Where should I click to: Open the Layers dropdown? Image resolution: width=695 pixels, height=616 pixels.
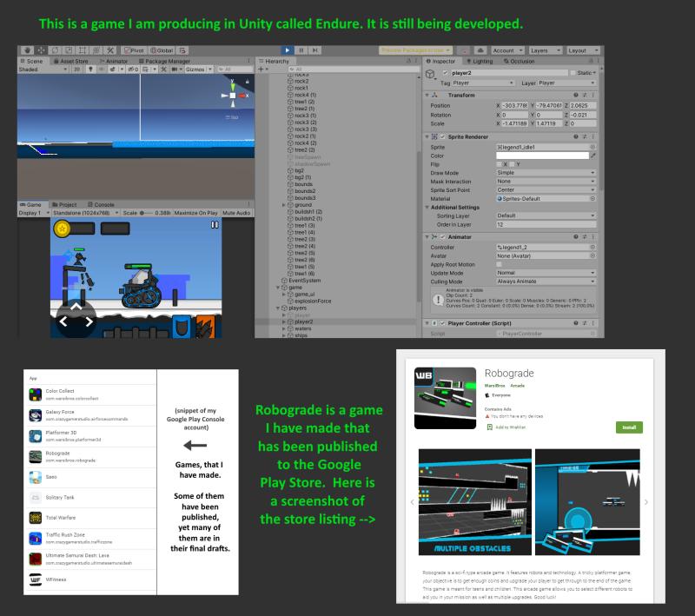point(546,50)
